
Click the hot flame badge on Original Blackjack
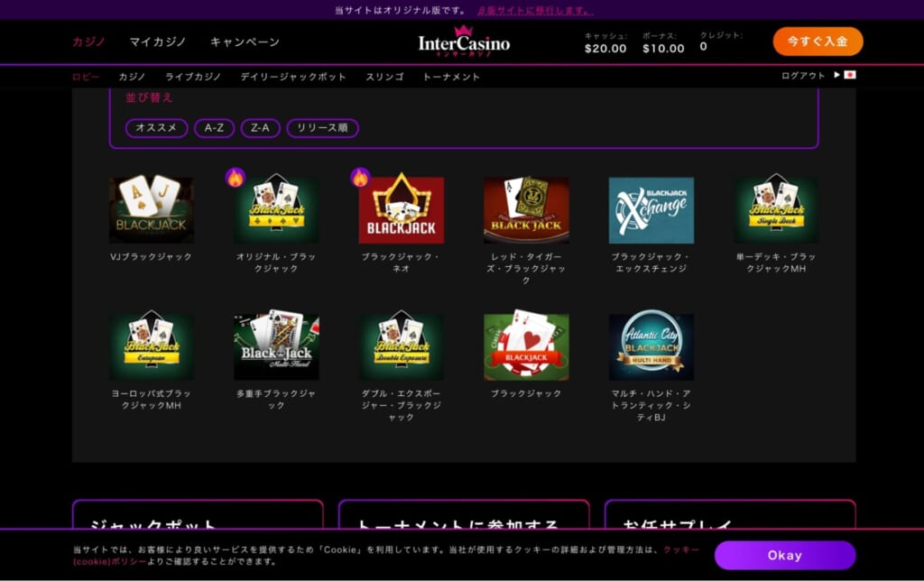[x=236, y=177]
